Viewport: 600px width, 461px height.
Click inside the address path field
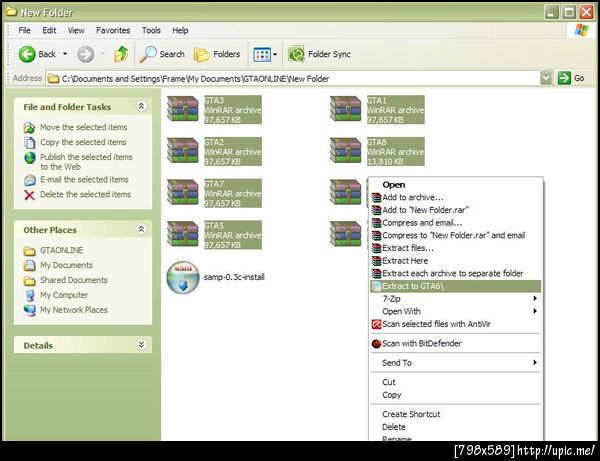tap(293, 79)
